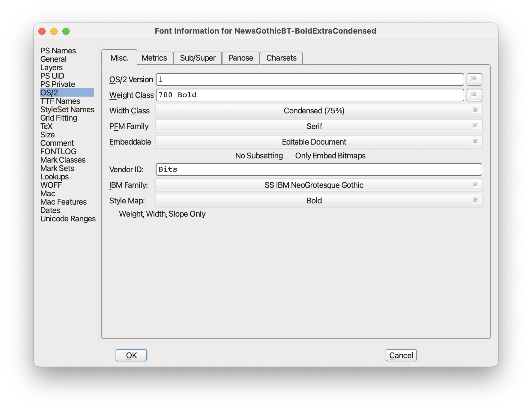Select TeX in the sidebar
Image resolution: width=532 pixels, height=411 pixels.
[46, 126]
